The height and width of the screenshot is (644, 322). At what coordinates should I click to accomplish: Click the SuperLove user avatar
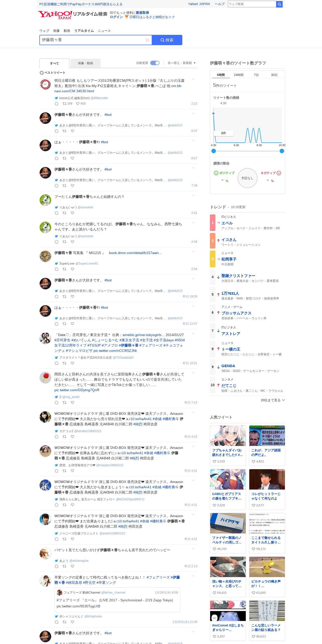(45, 256)
